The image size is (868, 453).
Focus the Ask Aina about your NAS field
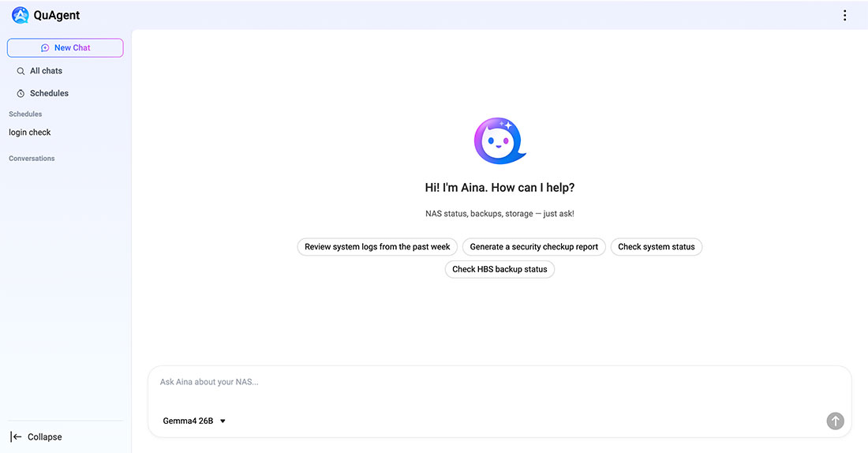499,382
